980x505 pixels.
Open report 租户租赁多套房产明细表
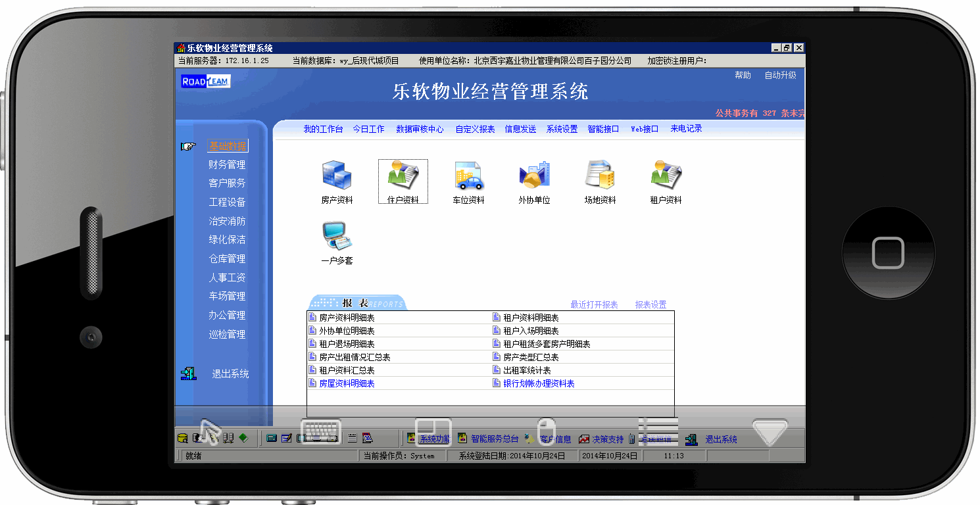(547, 344)
